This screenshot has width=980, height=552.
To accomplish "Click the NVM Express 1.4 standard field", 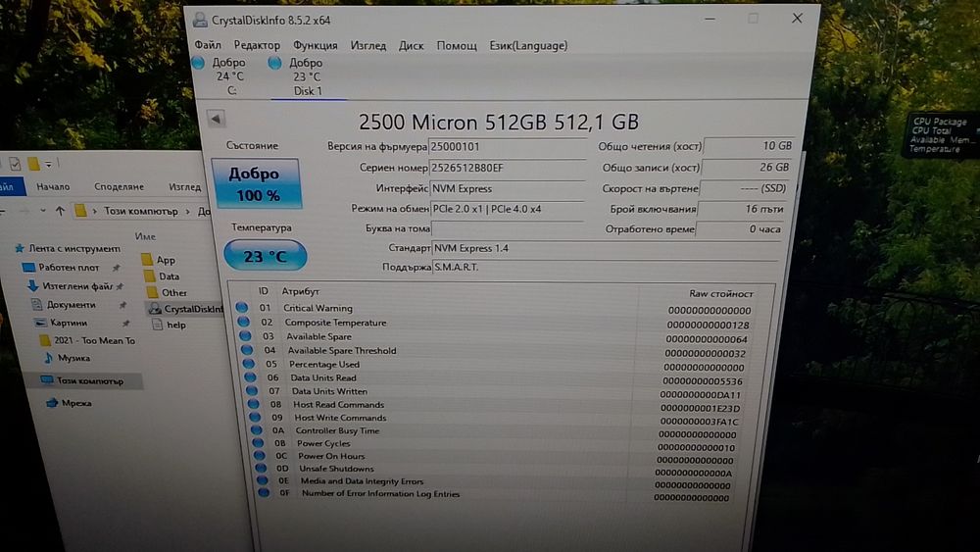I will point(607,248).
